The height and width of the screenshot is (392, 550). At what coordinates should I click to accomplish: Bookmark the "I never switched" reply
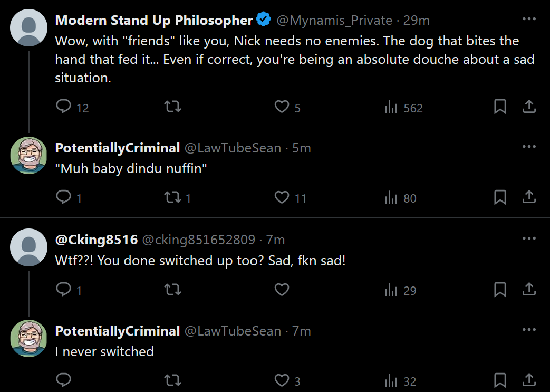tap(500, 380)
